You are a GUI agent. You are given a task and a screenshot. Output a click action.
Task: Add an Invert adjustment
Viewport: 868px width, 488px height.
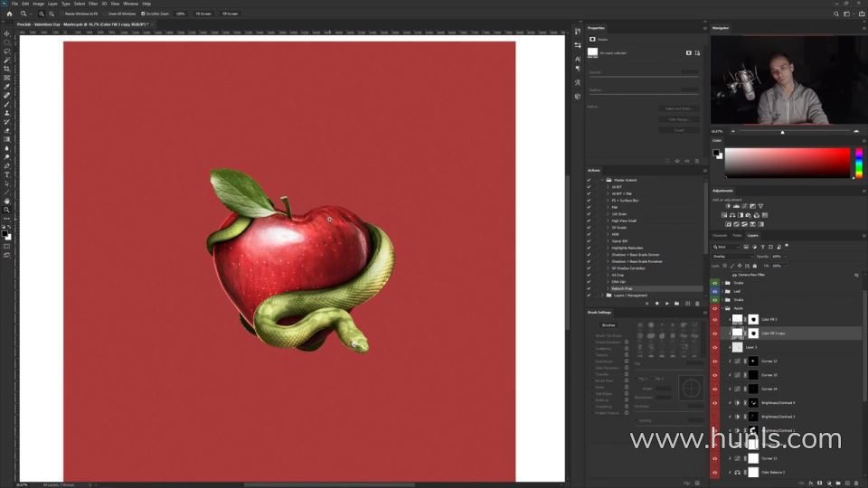(728, 224)
